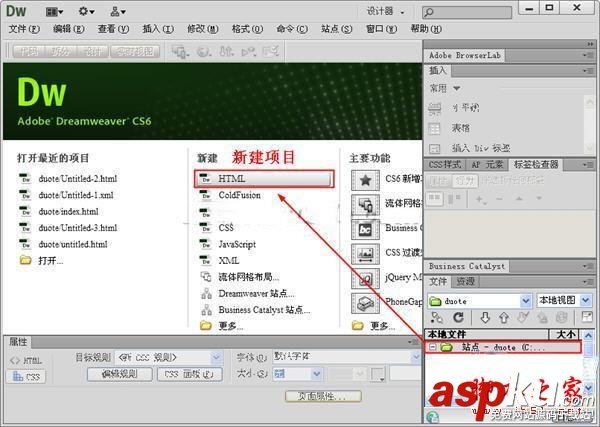Open the 查看(V) menu
Viewport: 600px width, 427px height.
coord(113,29)
